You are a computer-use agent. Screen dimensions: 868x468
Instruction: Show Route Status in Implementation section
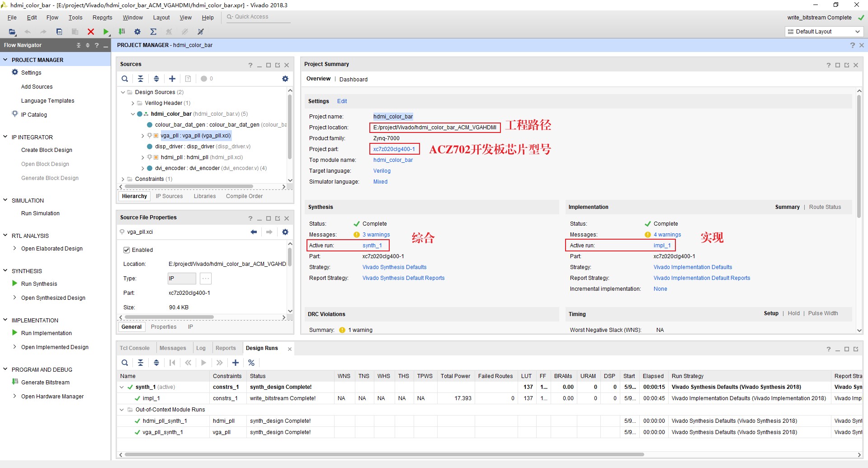click(825, 207)
